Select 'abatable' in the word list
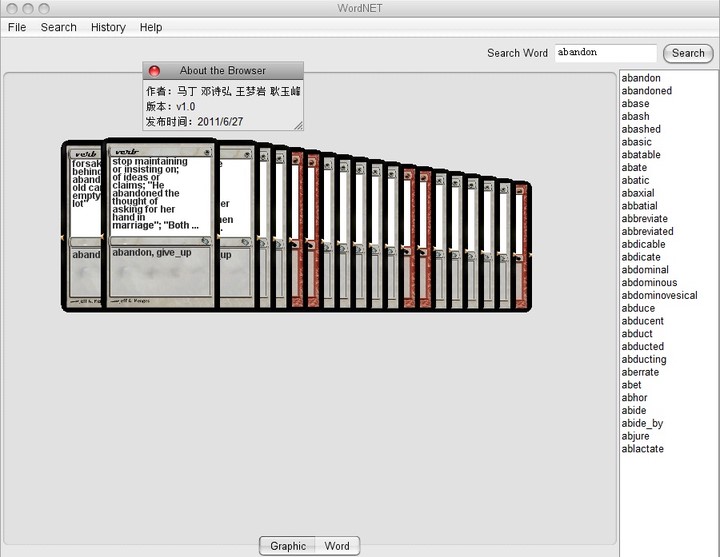The width and height of the screenshot is (720, 557). 641,155
